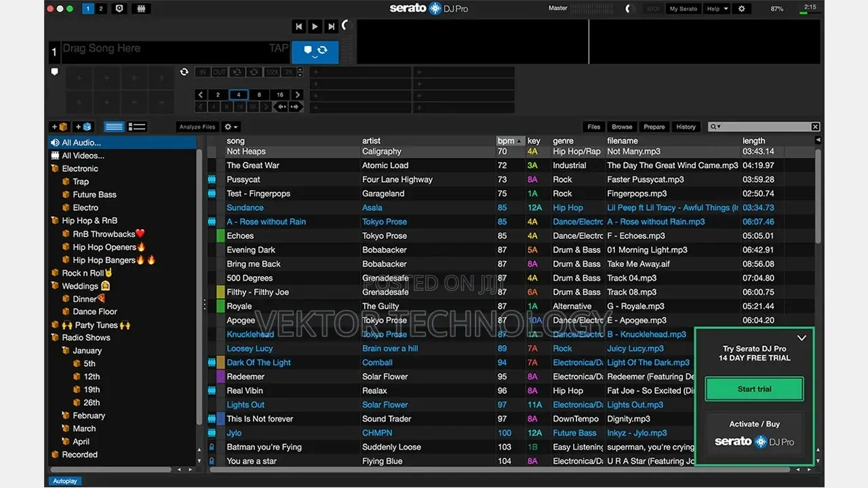868x488 pixels.
Task: Open search filter magnifier dropdown
Action: [715, 127]
